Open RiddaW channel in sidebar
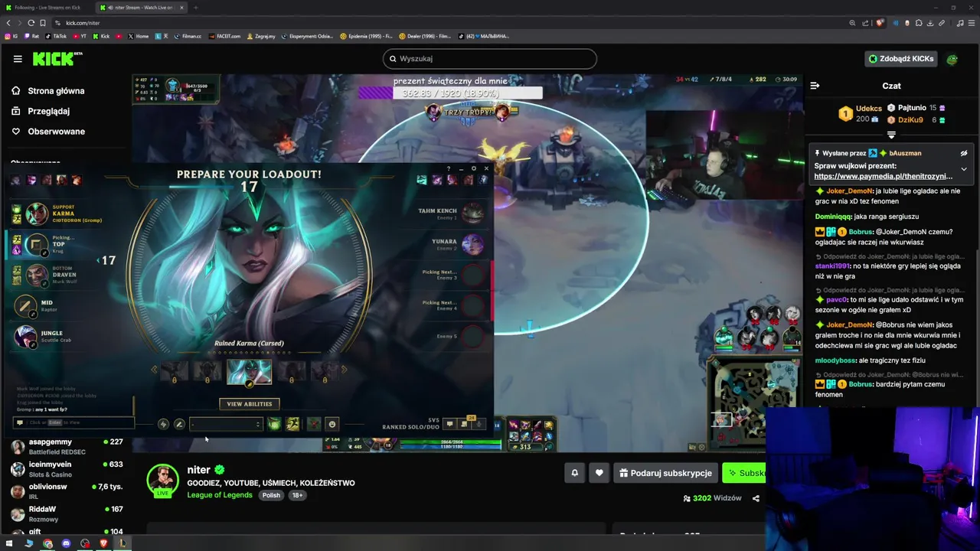980x551 pixels. (67, 514)
